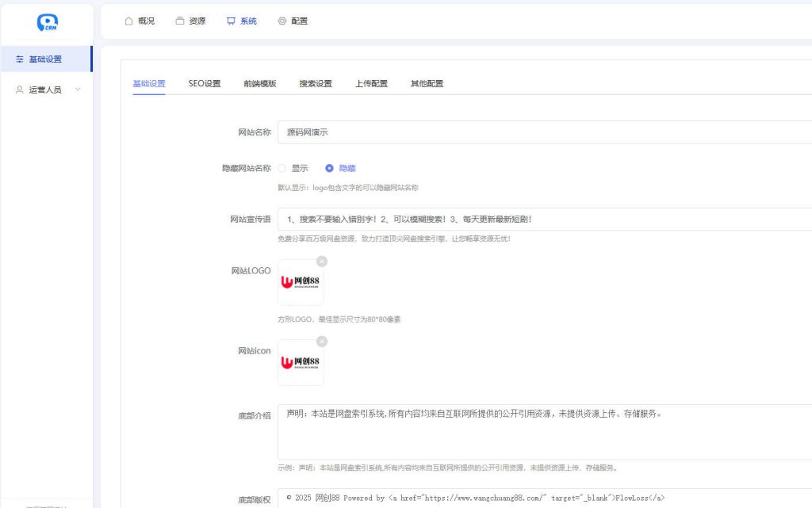The height and width of the screenshot is (508, 812).
Task: Click hint text 方形LOGO，最佳显示尺寸
Action: 339,319
